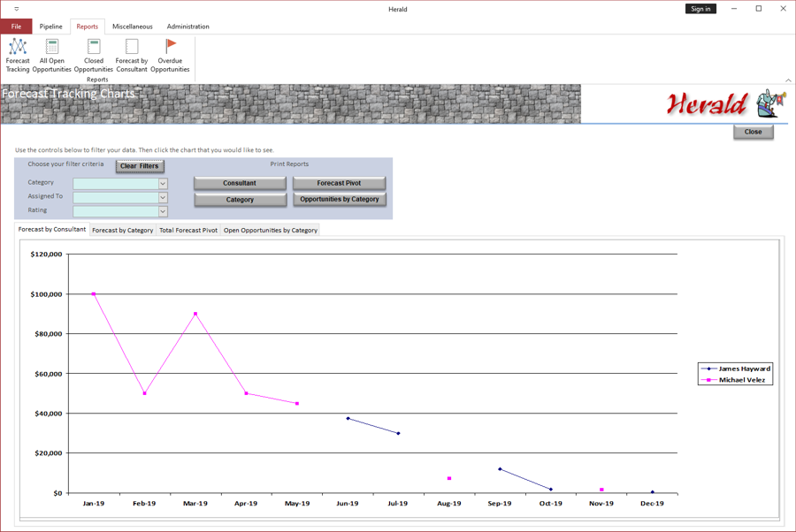The height and width of the screenshot is (532, 796).
Task: Show Open Opportunities by Category tab
Action: coord(271,231)
